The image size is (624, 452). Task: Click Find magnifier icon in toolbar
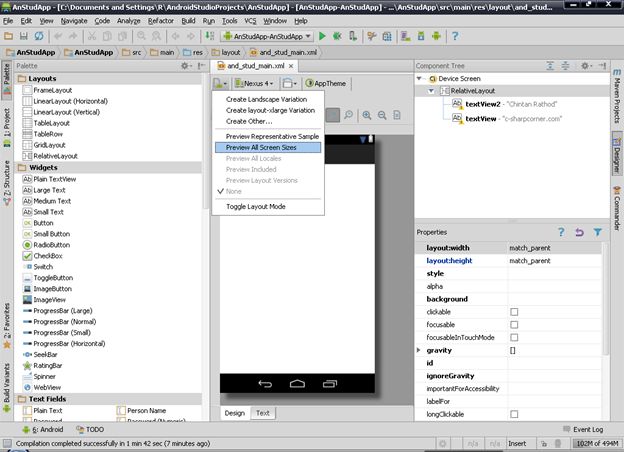(x=141, y=36)
